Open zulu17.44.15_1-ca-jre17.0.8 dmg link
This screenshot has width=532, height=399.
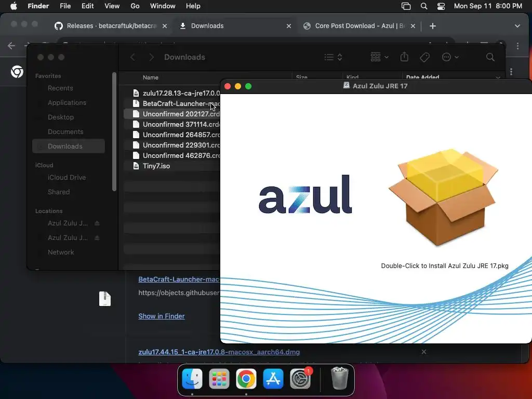click(219, 352)
